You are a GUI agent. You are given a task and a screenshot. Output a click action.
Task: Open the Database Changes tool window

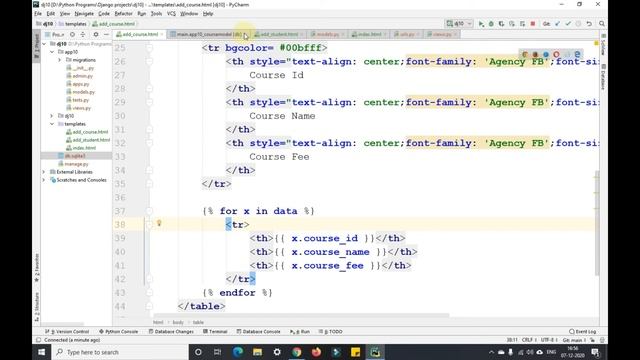(171, 331)
